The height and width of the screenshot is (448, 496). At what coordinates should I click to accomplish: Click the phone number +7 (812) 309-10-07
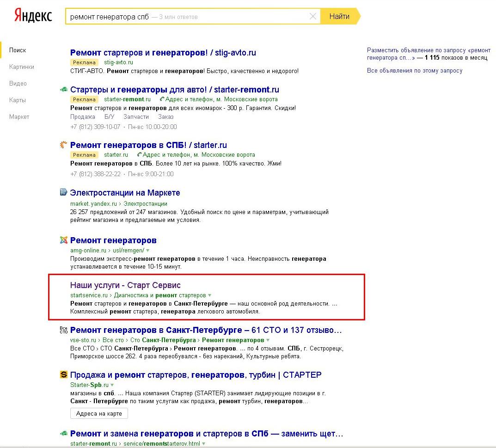[x=95, y=127]
